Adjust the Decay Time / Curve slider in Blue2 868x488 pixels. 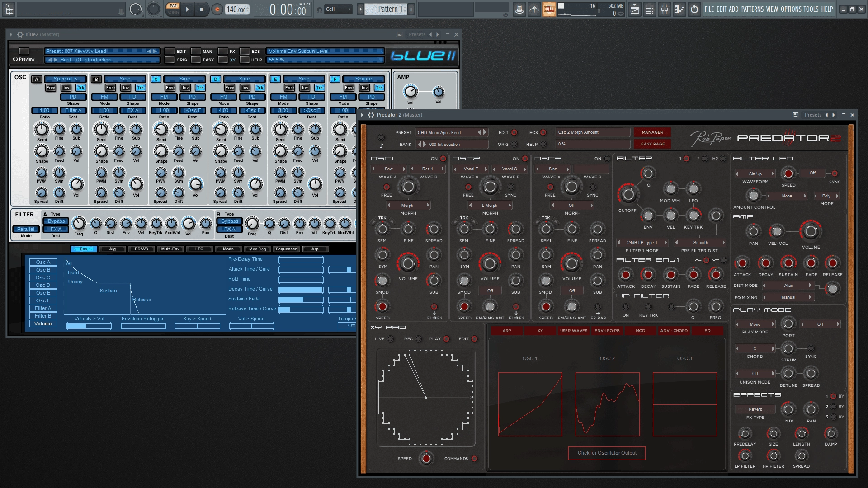click(x=301, y=289)
